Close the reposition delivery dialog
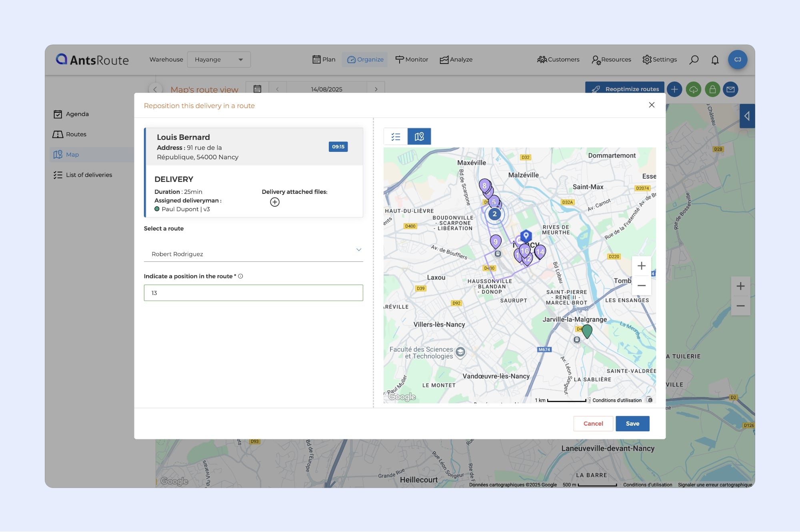800x532 pixels. point(652,105)
